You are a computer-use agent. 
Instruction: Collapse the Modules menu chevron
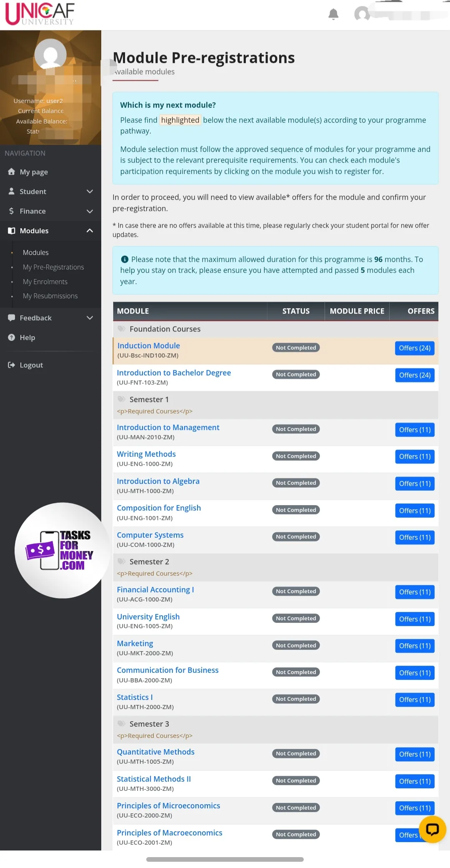(90, 231)
